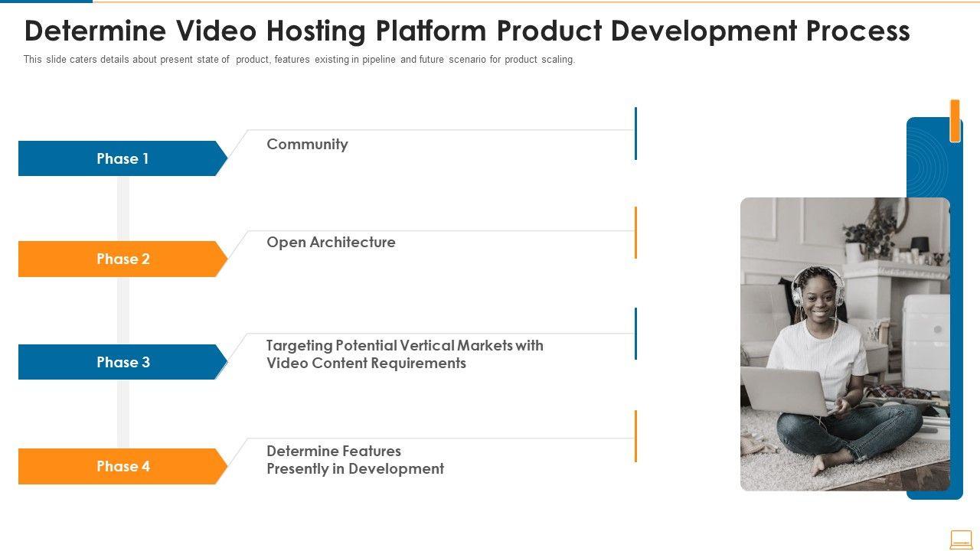The height and width of the screenshot is (551, 980).
Task: Click the blue Phase 3 arrow shape
Action: pos(122,362)
